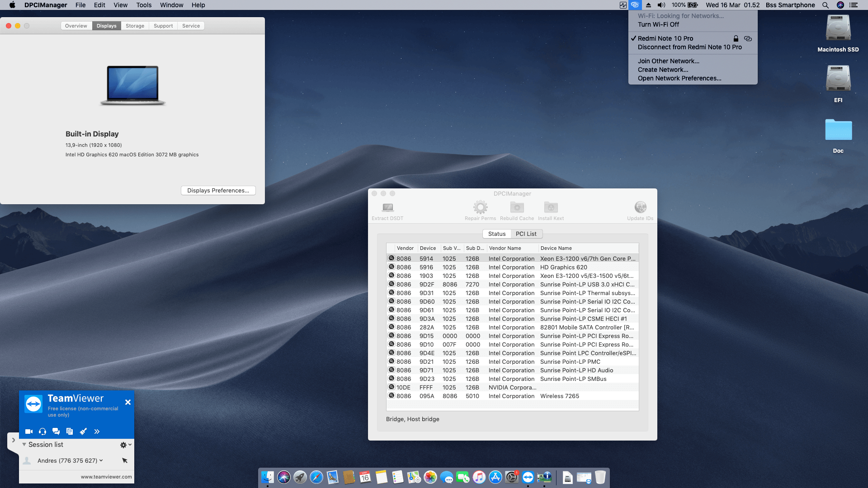This screenshot has width=868, height=488.
Task: Launch Siri from the Dock
Action: [x=284, y=477]
